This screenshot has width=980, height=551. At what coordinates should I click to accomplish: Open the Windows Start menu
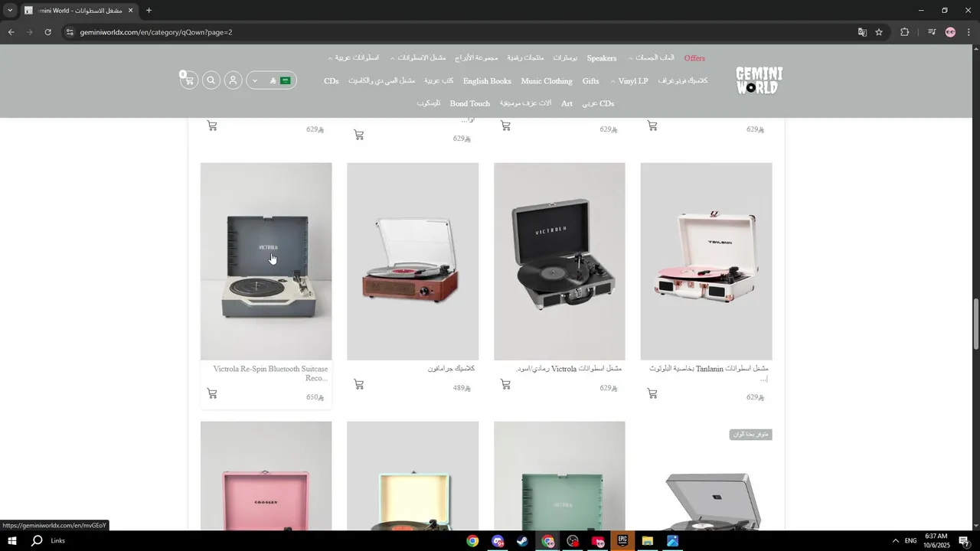(11, 541)
